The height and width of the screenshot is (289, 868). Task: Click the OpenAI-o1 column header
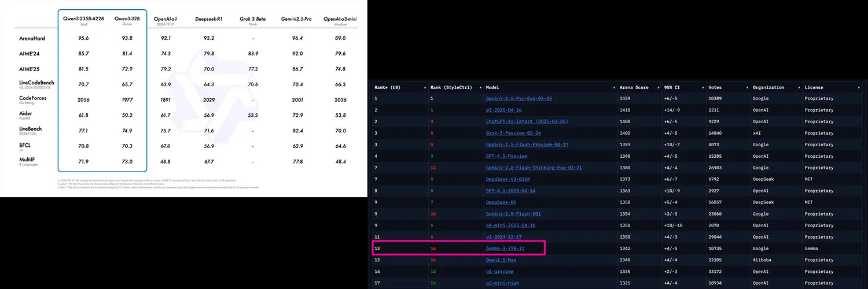[x=166, y=18]
